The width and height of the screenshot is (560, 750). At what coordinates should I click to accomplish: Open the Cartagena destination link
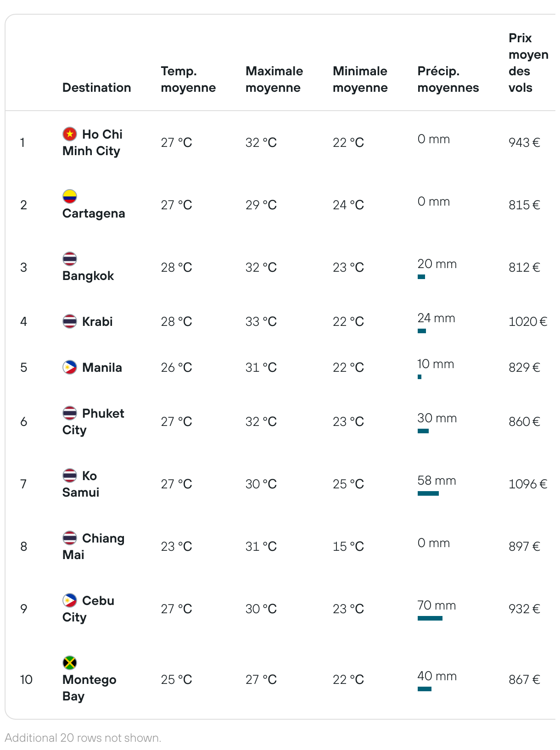pos(94,213)
